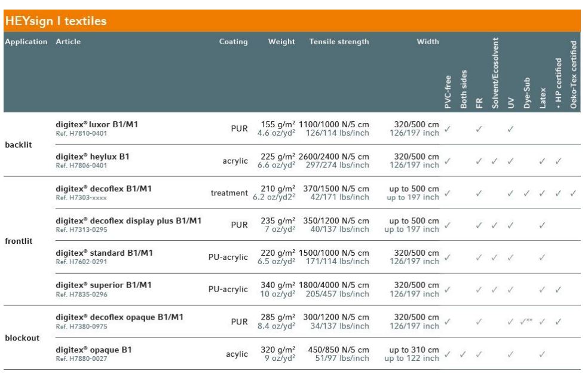The image size is (588, 380).
Task: Click Oeko-Tex checkmark in decoflex B1/M1 row
Action: 574,193
